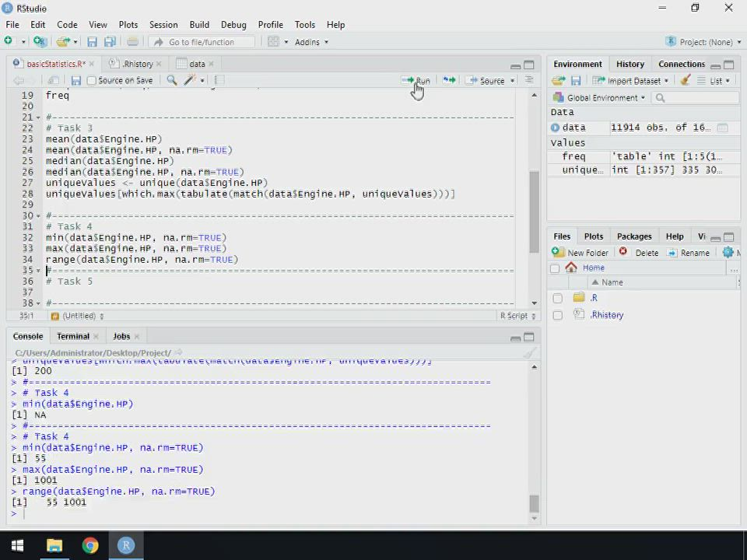This screenshot has height=560, width=747.
Task: Open the Addins dropdown menu
Action: [311, 42]
